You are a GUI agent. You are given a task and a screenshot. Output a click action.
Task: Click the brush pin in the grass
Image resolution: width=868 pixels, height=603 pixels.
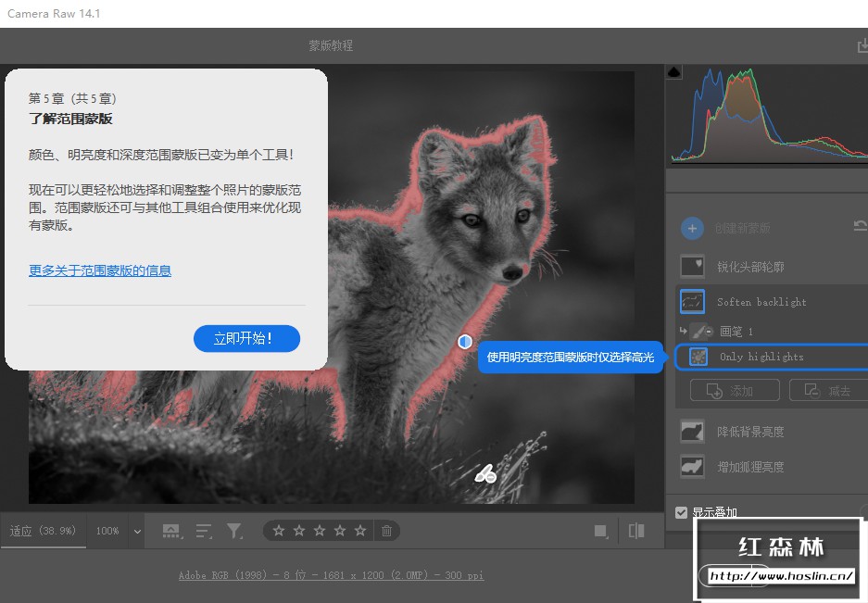tap(485, 474)
